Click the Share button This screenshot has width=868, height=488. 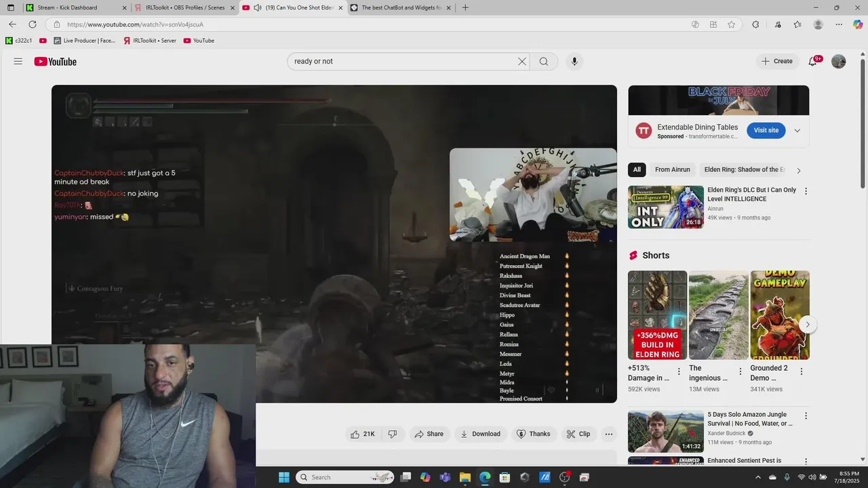429,434
